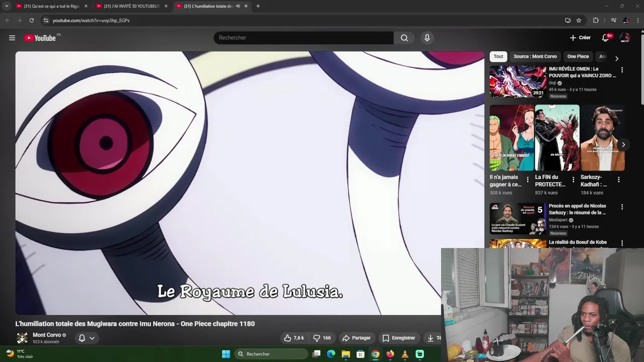This screenshot has width=644, height=362.
Task: Open Firefox from taskbar
Action: click(390, 354)
